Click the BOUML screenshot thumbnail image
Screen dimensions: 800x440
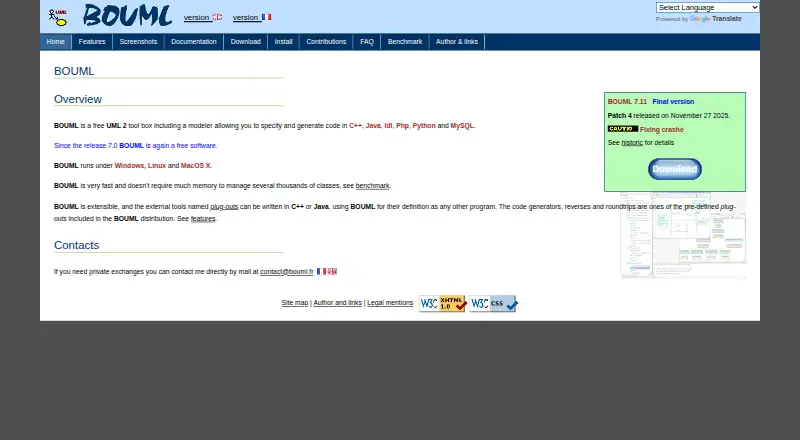click(x=683, y=235)
